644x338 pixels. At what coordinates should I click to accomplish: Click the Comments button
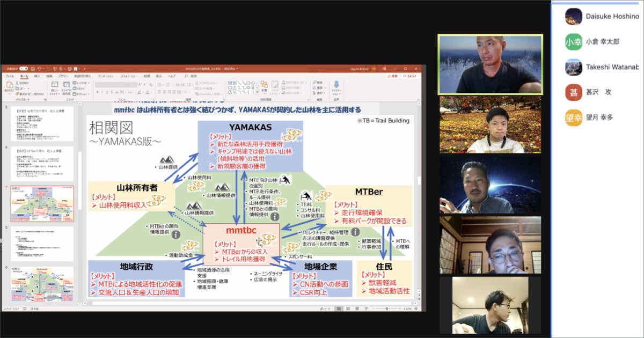point(409,76)
